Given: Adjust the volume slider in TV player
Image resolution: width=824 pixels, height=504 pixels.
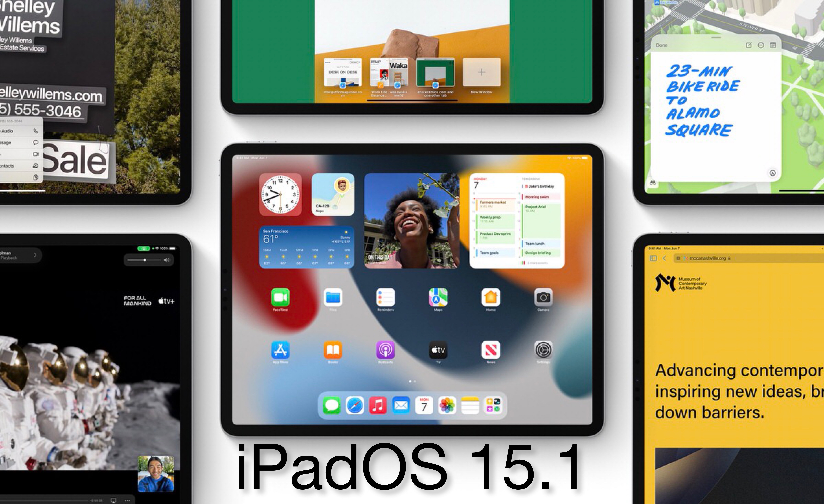Looking at the screenshot, I should pos(144,260).
